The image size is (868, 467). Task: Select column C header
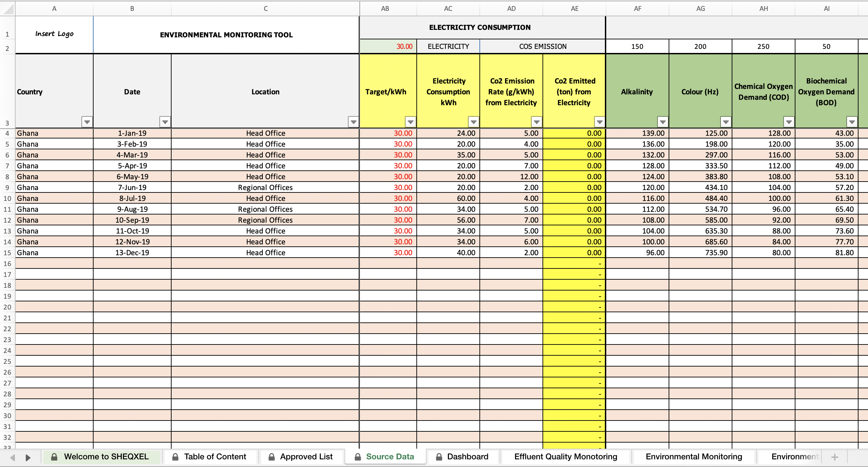click(x=265, y=8)
